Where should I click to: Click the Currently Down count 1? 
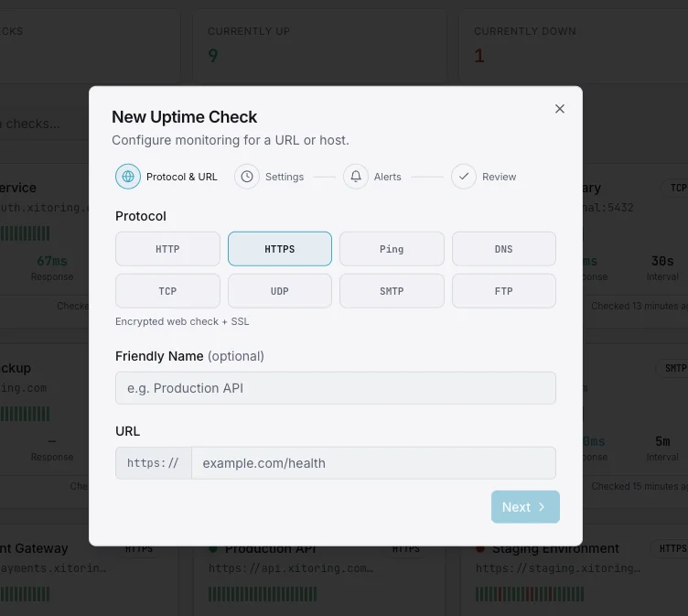[479, 56]
